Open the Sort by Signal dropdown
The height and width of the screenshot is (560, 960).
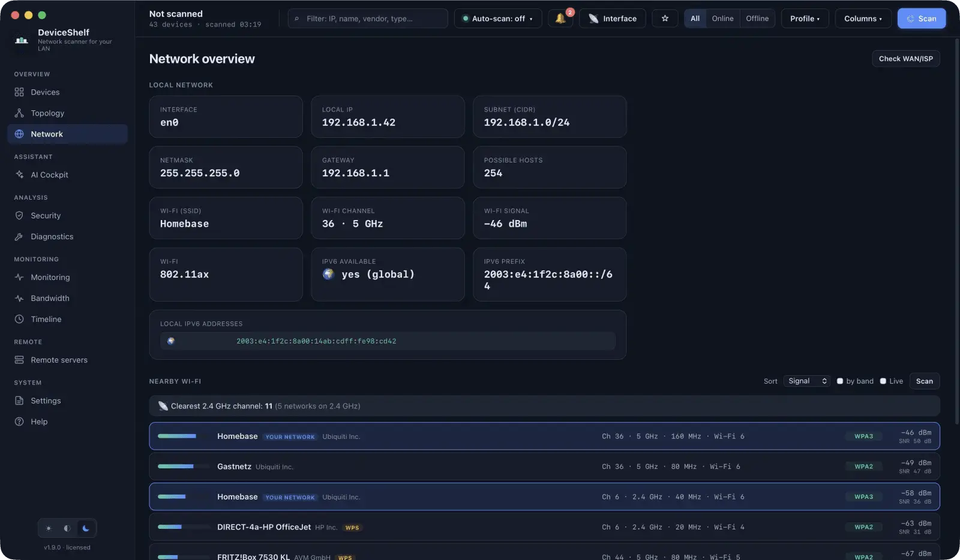pos(807,381)
